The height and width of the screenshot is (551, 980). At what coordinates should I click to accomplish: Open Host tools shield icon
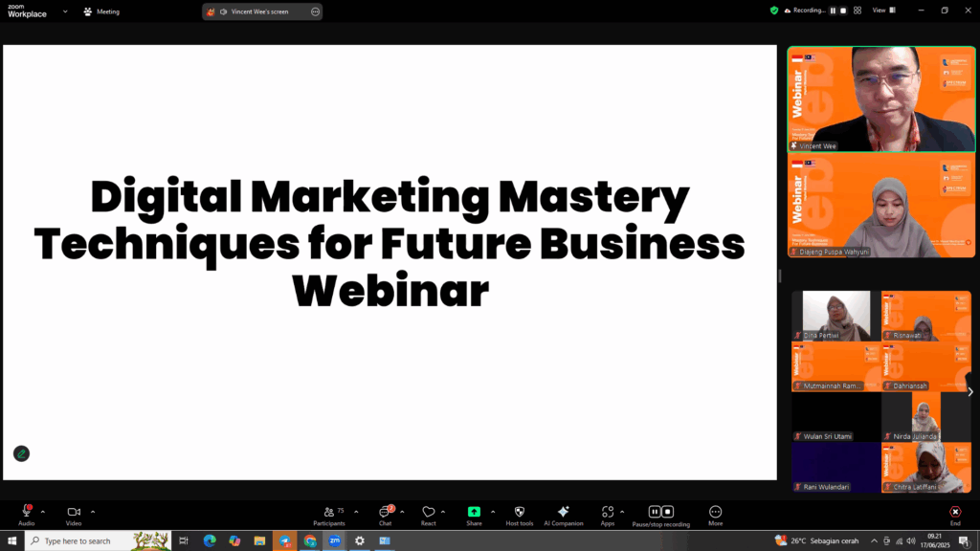click(520, 512)
